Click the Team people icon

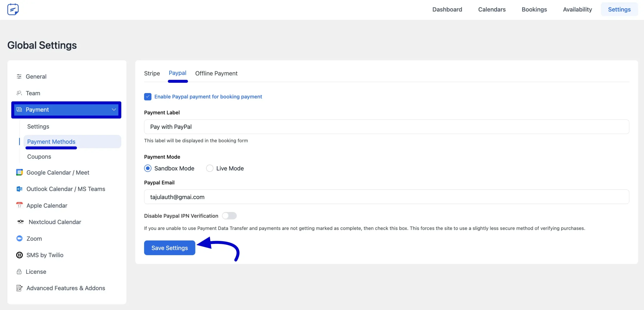point(19,93)
